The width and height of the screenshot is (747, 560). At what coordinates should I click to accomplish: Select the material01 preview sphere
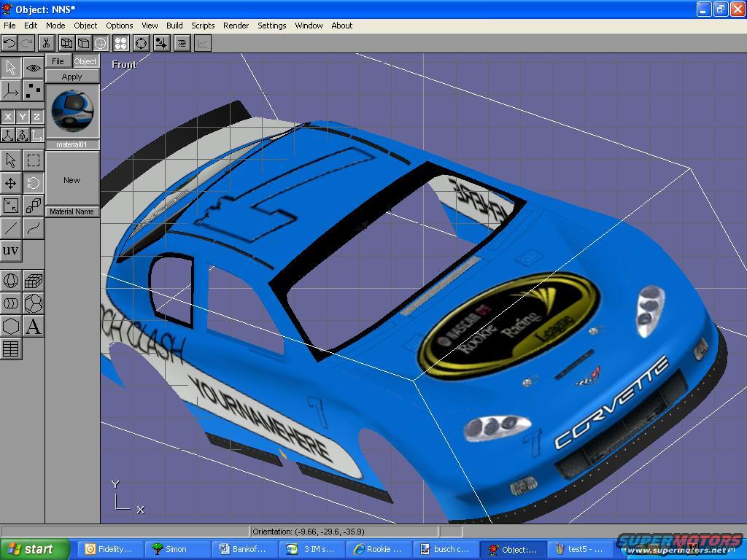tap(72, 112)
